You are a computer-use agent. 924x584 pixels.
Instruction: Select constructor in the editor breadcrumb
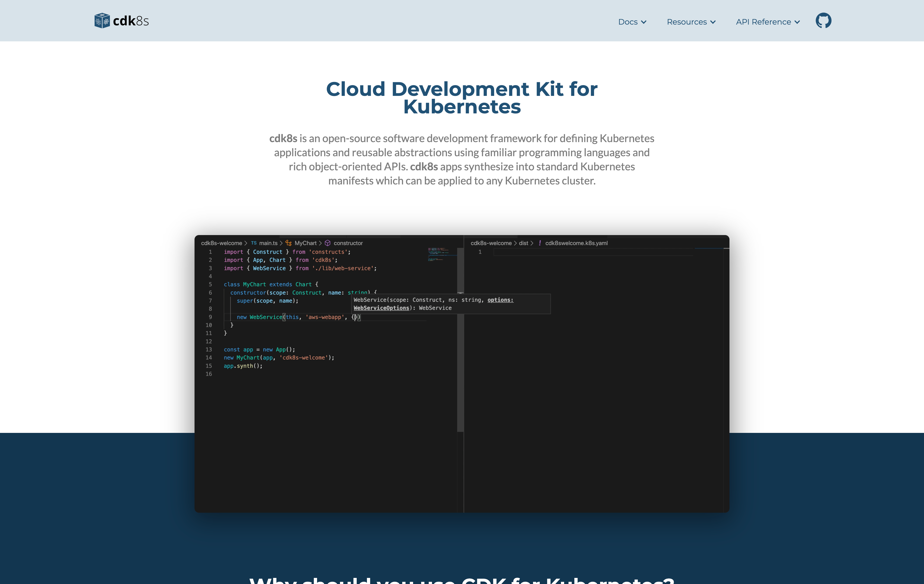click(348, 243)
